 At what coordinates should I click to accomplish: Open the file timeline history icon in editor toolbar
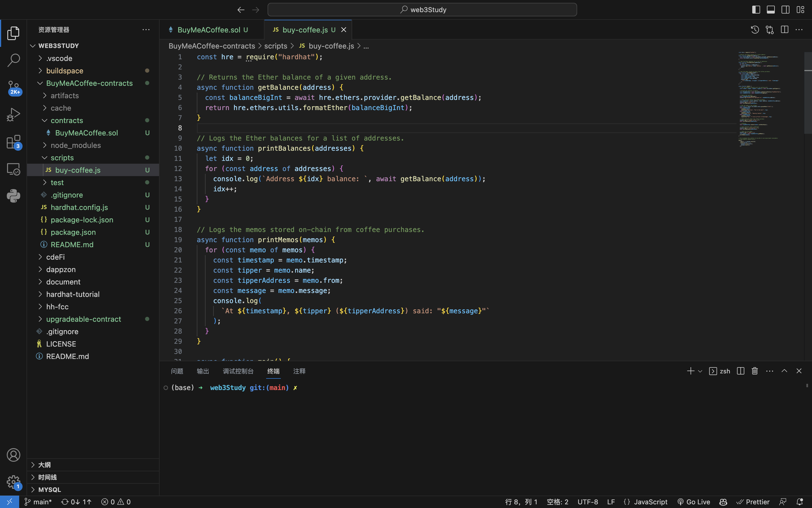pyautogui.click(x=755, y=30)
